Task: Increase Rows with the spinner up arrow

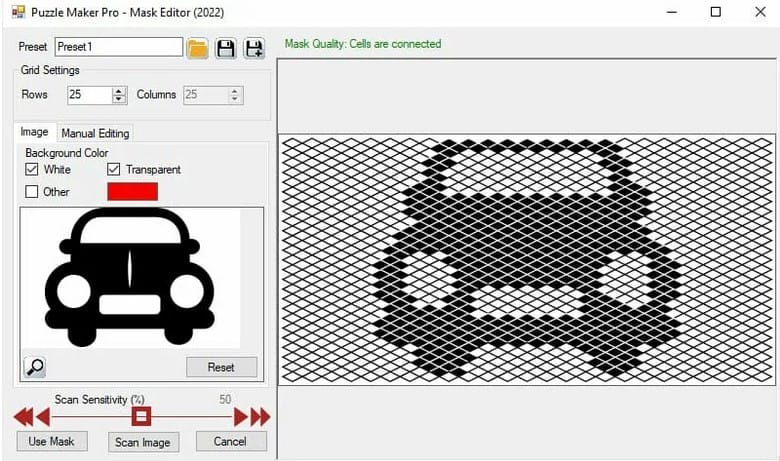Action: pyautogui.click(x=119, y=91)
